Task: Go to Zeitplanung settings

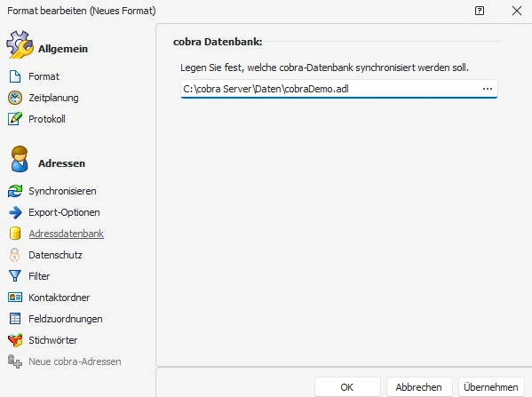Action: 53,98
